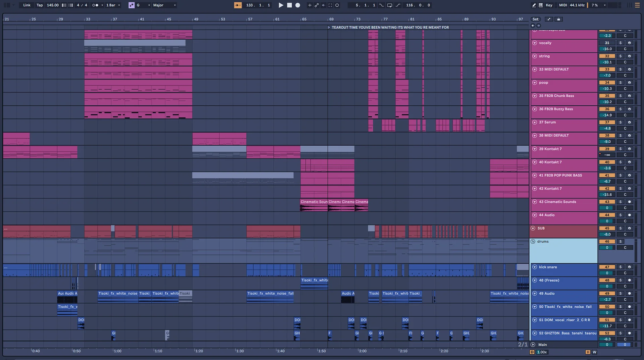Viewport: 644px width, 360px height.
Task: Arm the 43 Cinematic Sounds track
Action: pyautogui.click(x=630, y=202)
